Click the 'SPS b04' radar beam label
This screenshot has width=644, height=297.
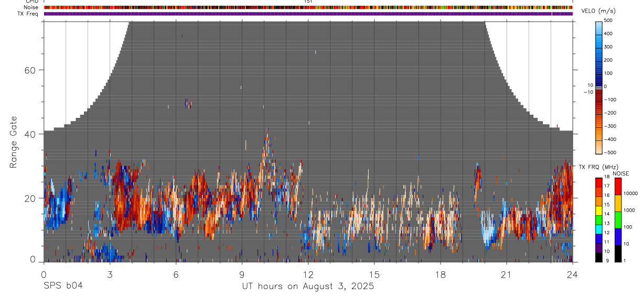pyautogui.click(x=63, y=286)
